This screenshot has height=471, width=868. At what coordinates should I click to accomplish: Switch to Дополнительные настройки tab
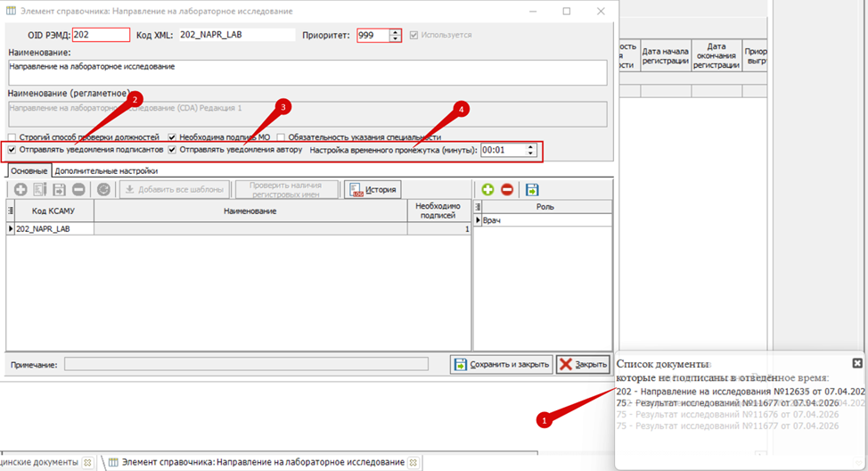click(106, 169)
